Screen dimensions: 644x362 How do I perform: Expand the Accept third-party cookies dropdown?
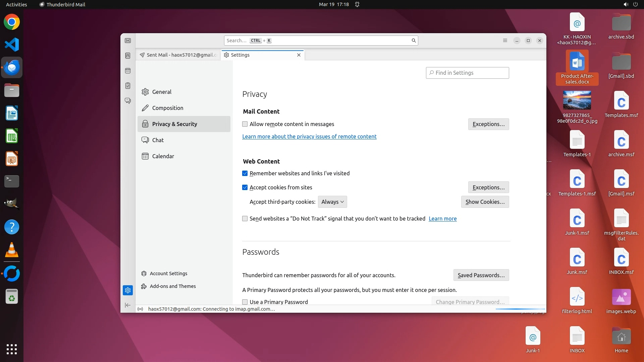[332, 202]
